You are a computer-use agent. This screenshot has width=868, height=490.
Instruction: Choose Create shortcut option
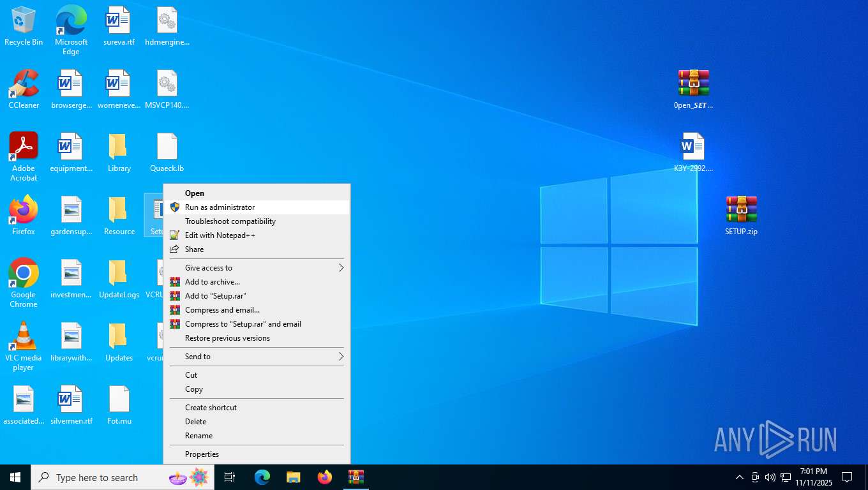pyautogui.click(x=257, y=408)
